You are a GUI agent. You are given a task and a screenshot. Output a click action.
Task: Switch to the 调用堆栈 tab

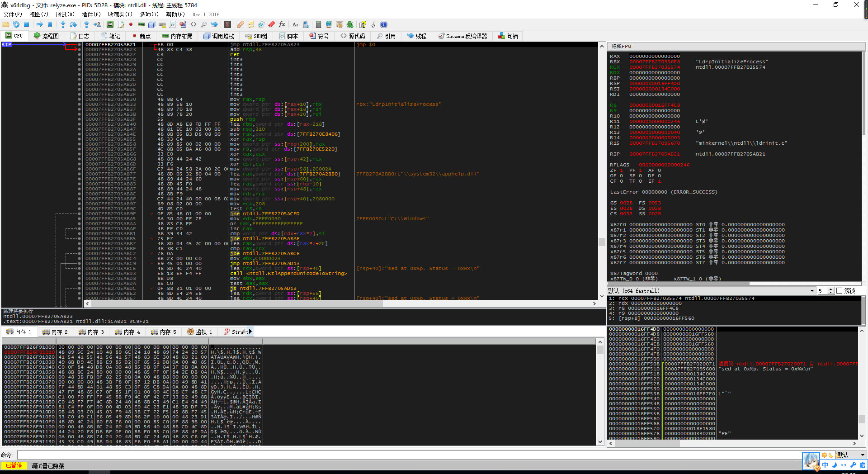click(x=219, y=36)
